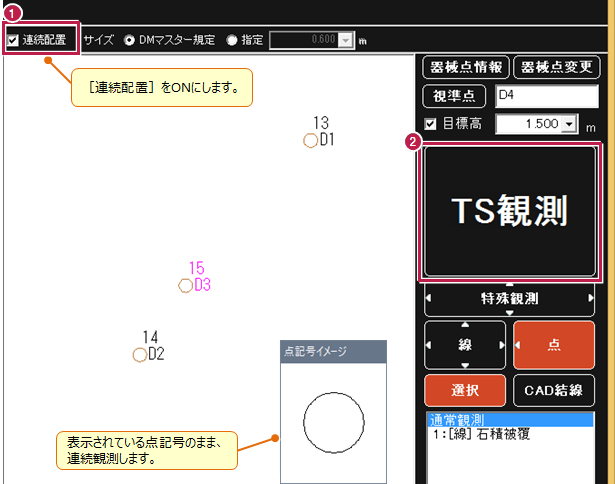Toggle the 連続配置 checkbox

point(13,40)
